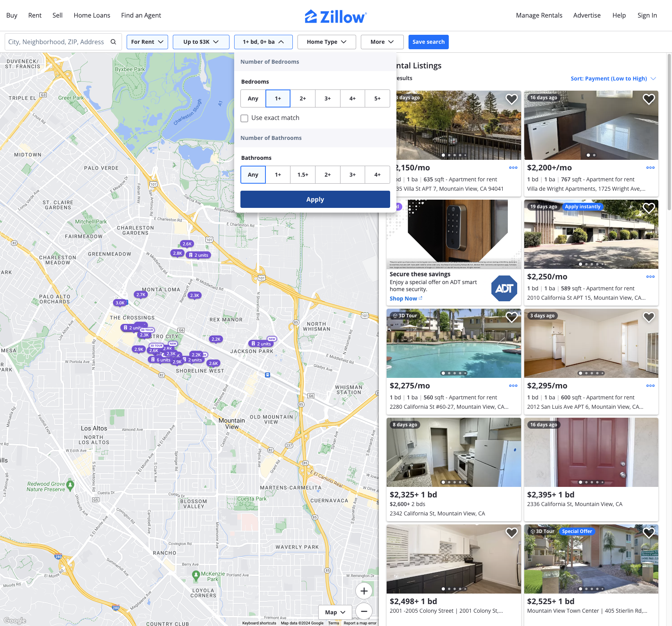Open the Home Loans menu

(x=92, y=15)
